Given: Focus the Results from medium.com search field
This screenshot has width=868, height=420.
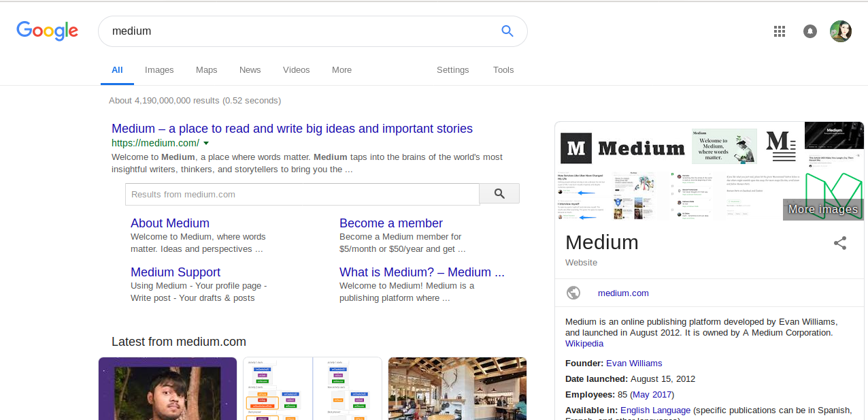Looking at the screenshot, I should click(302, 194).
